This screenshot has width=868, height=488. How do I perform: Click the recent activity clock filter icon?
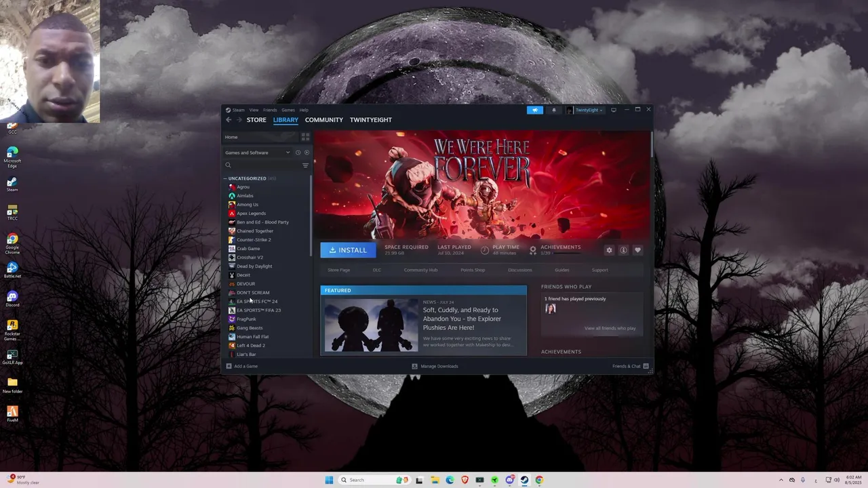[298, 152]
